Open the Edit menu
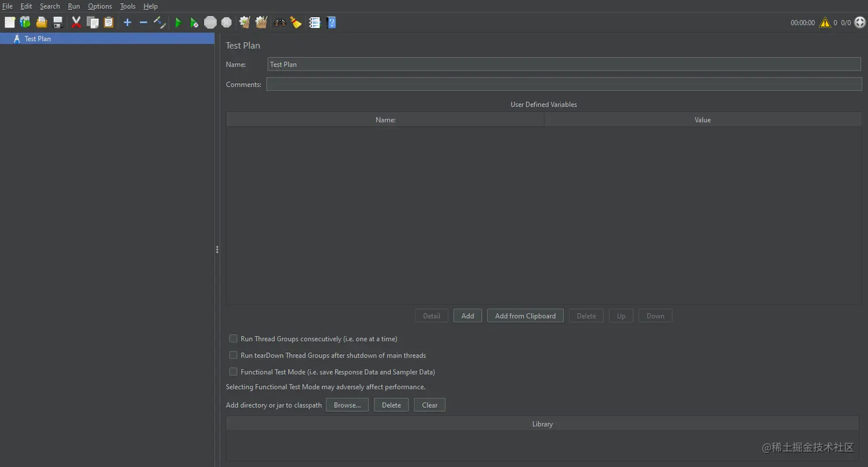This screenshot has height=467, width=868. (26, 6)
